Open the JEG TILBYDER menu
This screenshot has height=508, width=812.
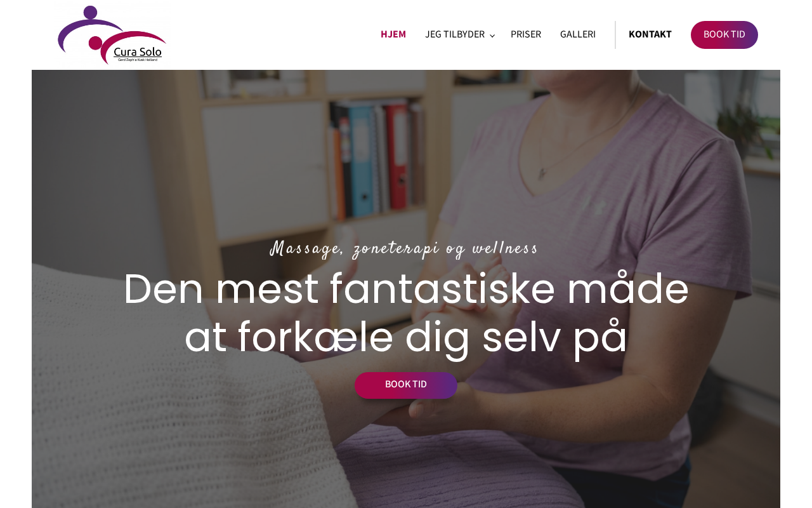pyautogui.click(x=455, y=34)
